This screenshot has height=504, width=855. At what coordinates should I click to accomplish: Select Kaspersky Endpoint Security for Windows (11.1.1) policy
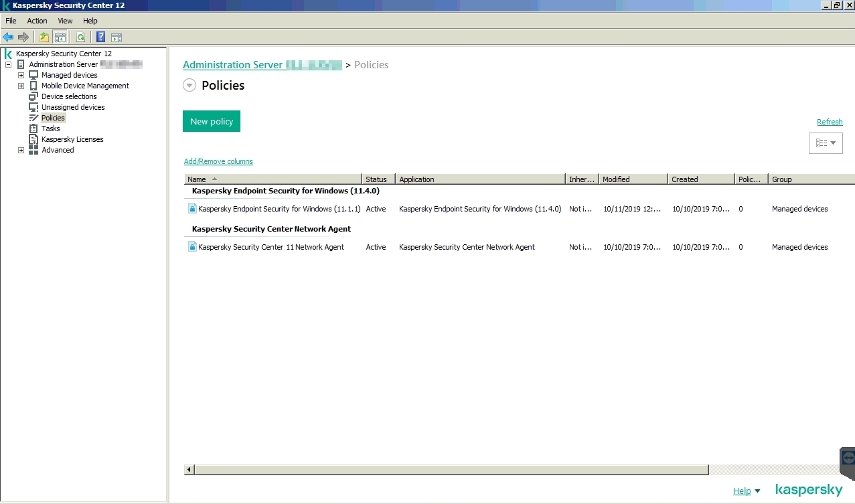pos(279,209)
